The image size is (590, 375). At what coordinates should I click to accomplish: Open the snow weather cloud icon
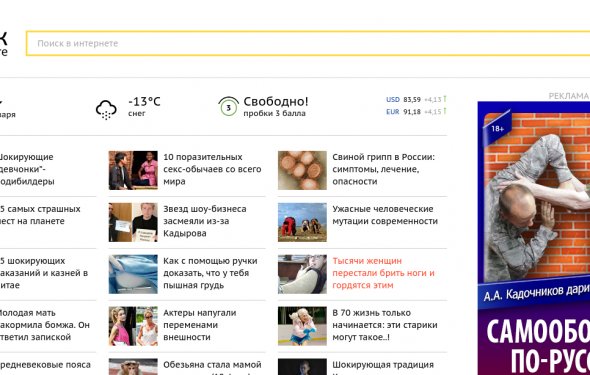[106, 109]
